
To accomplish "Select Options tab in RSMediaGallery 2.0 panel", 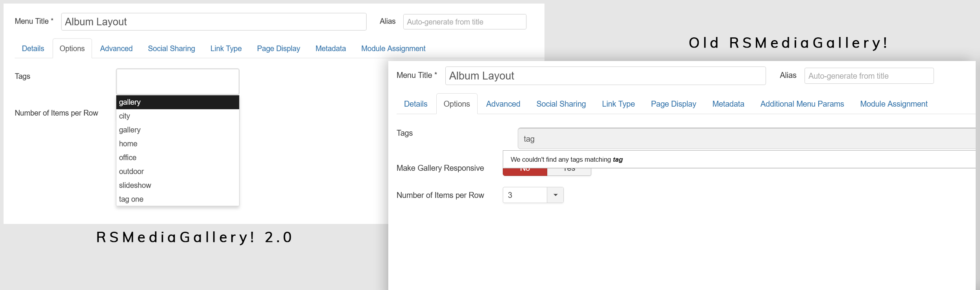I will [x=72, y=48].
